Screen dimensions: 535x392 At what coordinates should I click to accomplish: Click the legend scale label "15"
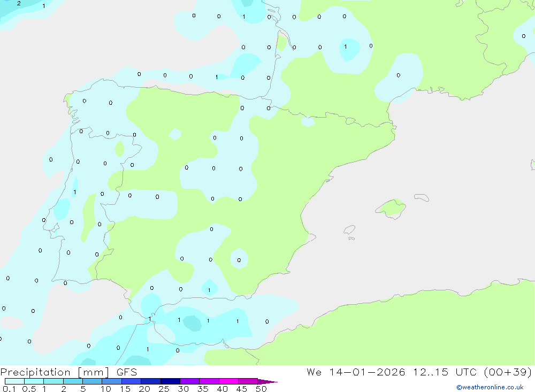coord(125,389)
